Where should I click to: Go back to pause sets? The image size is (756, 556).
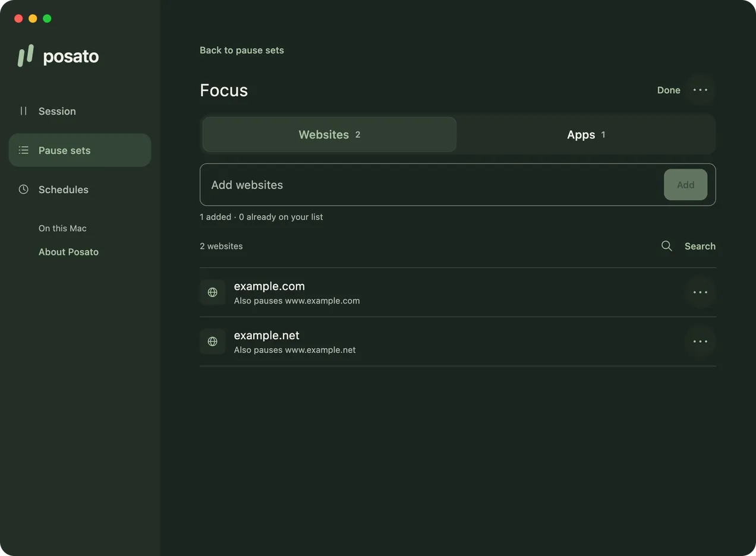(x=242, y=50)
